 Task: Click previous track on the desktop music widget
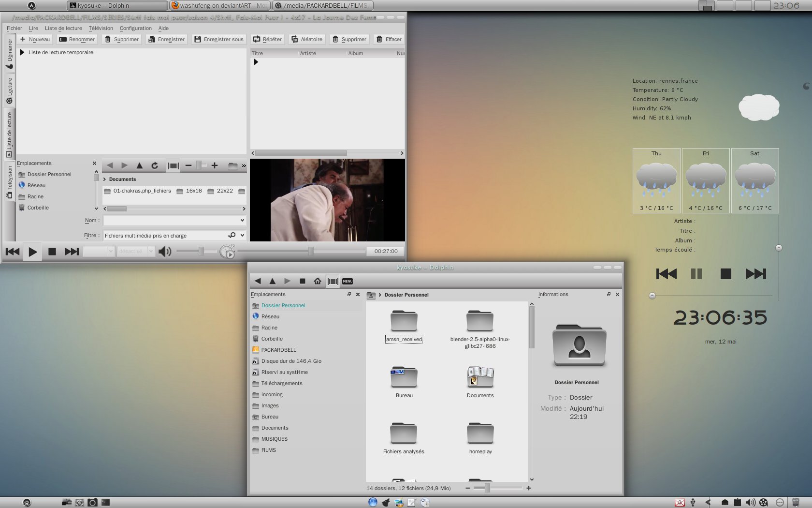click(667, 274)
